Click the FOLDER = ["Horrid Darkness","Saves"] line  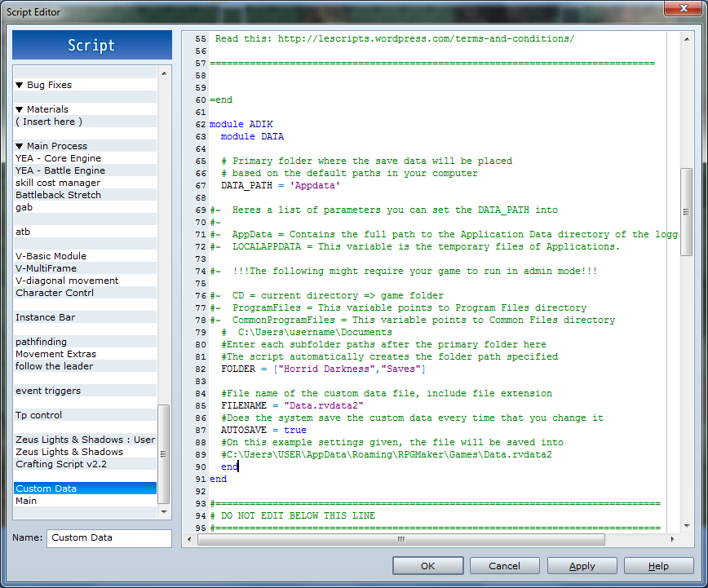point(323,369)
